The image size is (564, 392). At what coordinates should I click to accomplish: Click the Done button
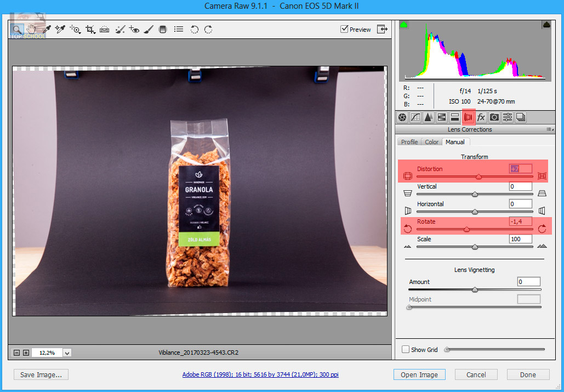(x=528, y=375)
